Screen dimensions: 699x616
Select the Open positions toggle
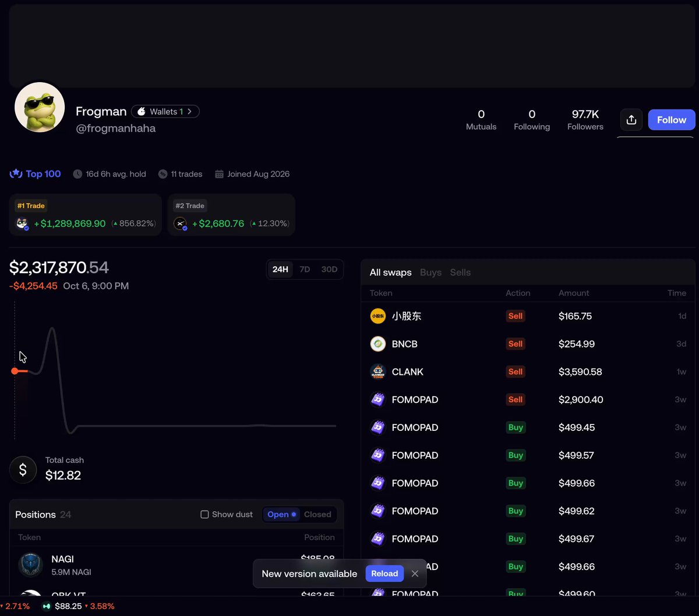click(282, 515)
